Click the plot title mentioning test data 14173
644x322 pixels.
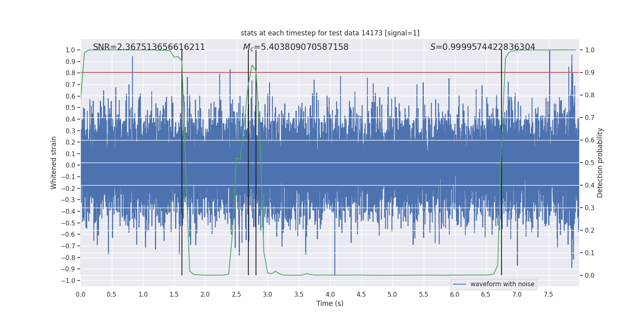click(x=330, y=33)
